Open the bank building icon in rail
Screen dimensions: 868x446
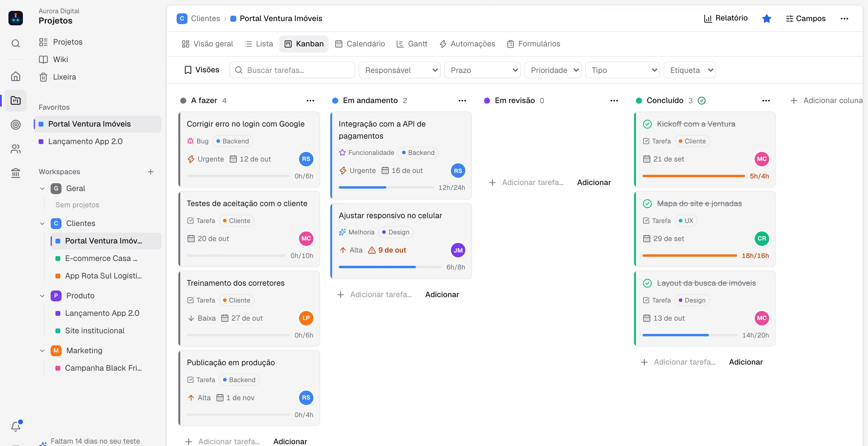coord(15,173)
